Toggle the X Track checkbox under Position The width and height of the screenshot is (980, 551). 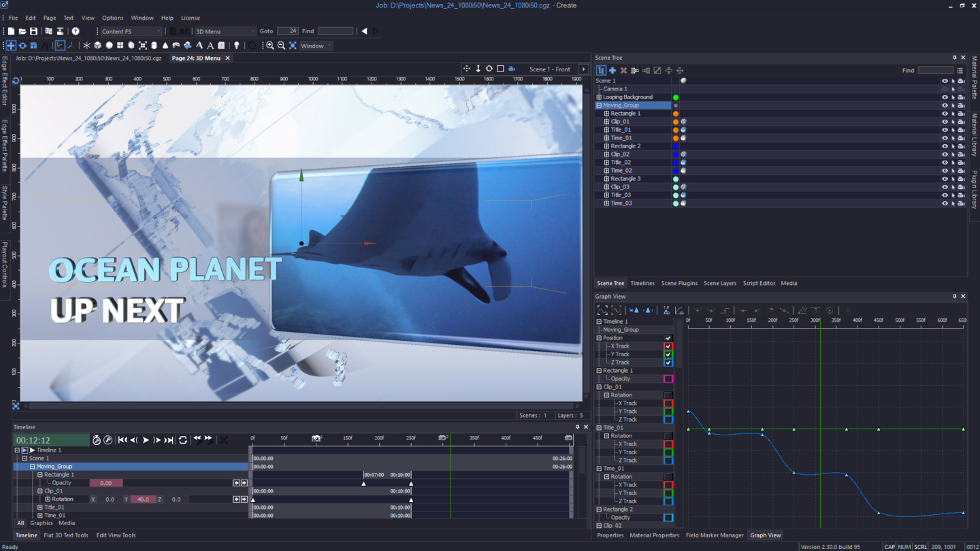point(668,346)
